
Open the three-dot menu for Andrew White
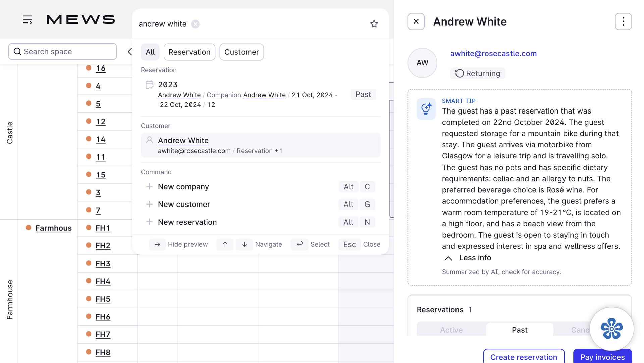[x=623, y=21]
